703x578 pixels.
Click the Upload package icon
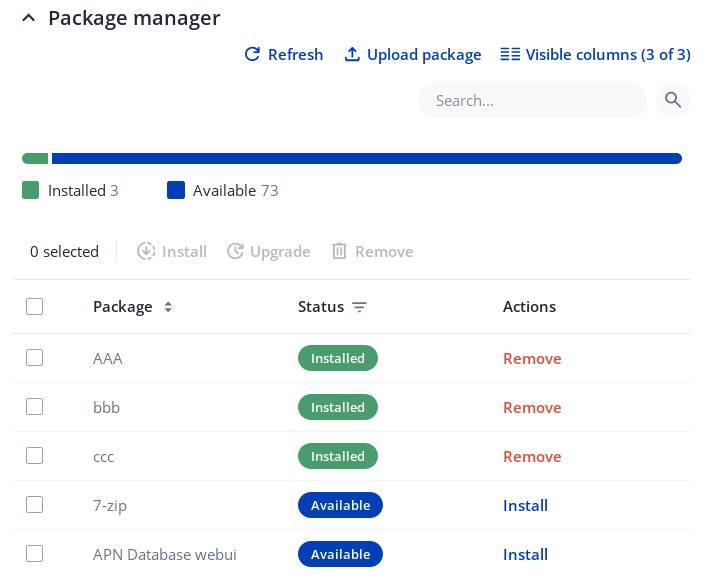point(352,55)
